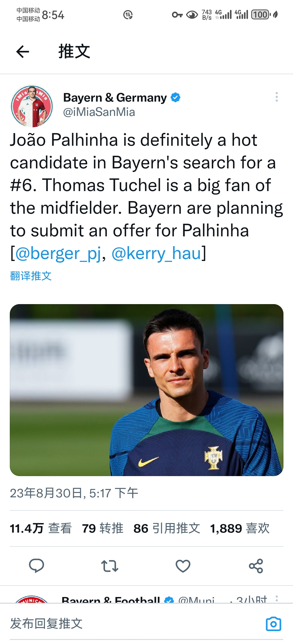View the 86 引用推文 quote tweets
The height and width of the screenshot is (644, 293).
tap(167, 529)
